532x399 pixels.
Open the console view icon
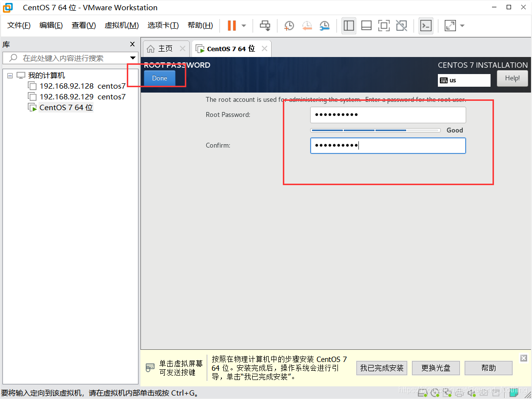point(426,25)
